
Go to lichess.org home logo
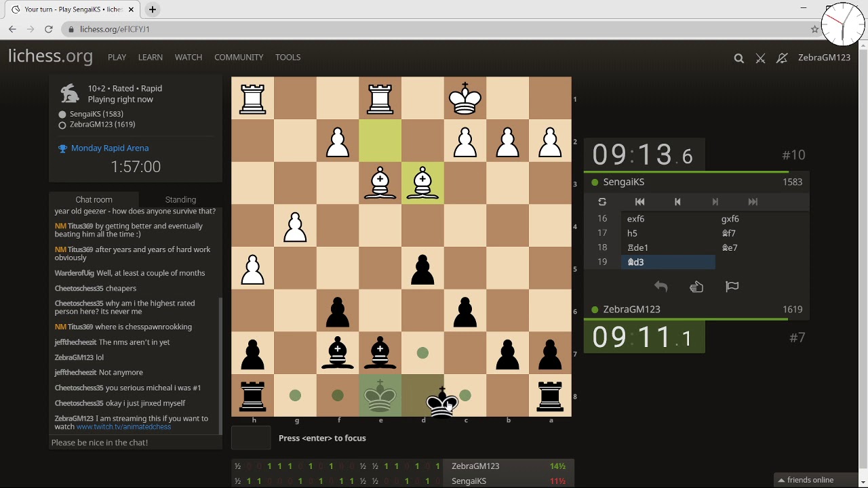point(50,56)
